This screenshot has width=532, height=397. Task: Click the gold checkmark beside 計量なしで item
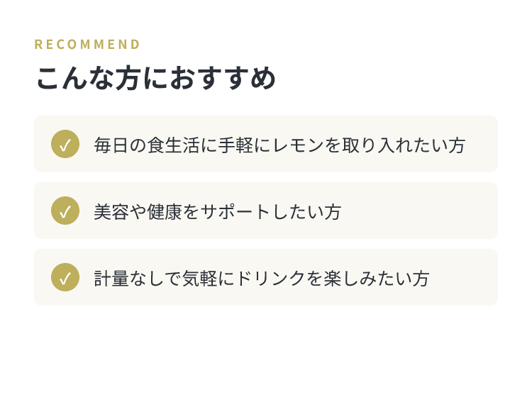tap(65, 277)
